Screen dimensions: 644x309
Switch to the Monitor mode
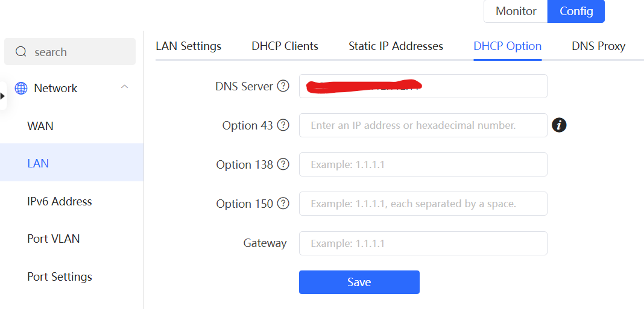(x=516, y=11)
